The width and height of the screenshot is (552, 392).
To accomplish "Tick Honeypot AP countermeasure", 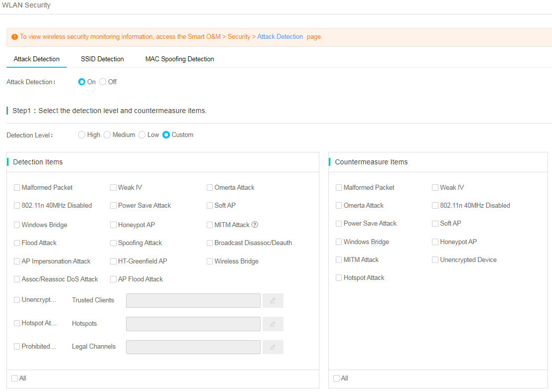I will [435, 242].
